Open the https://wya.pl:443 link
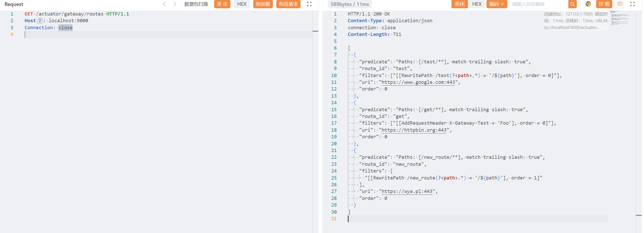644x233 pixels. (x=407, y=191)
